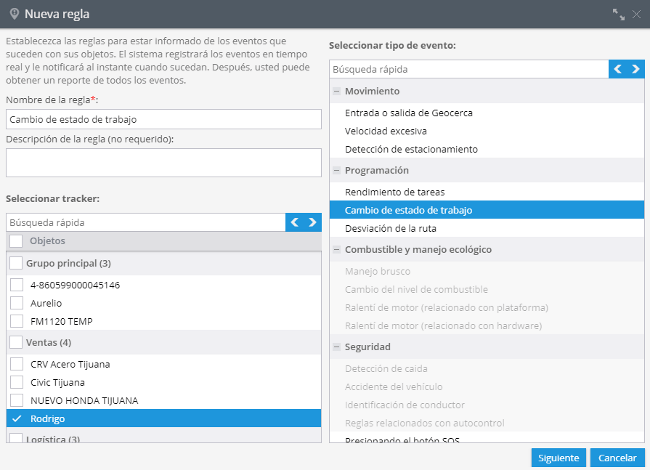650x470 pixels.
Task: Click the expand dialog icon in header
Action: [x=618, y=14]
